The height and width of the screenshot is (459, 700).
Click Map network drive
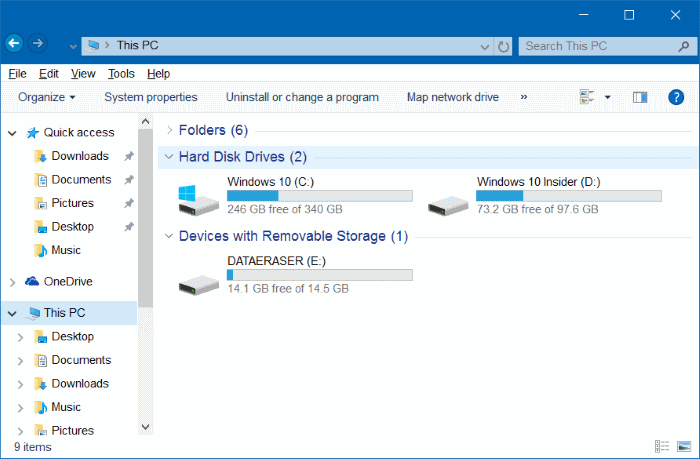click(453, 97)
